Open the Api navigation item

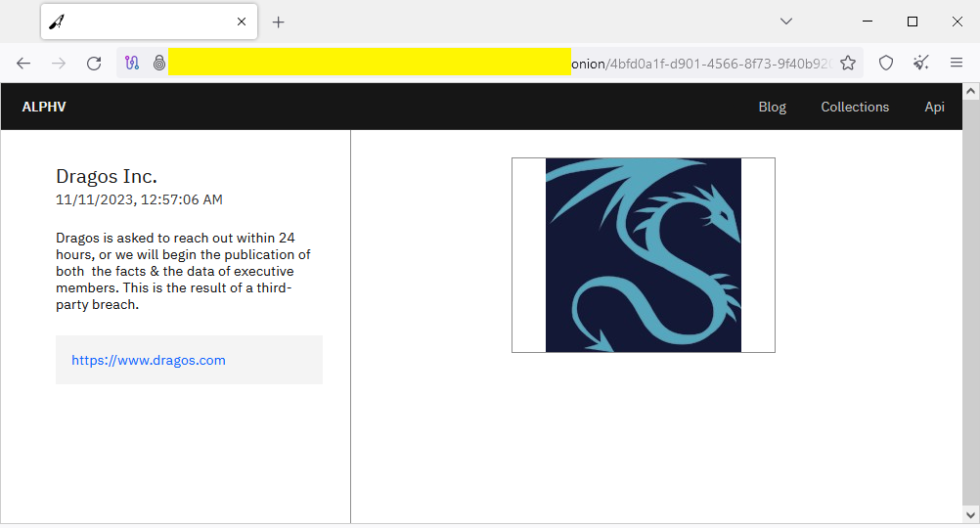tap(934, 107)
